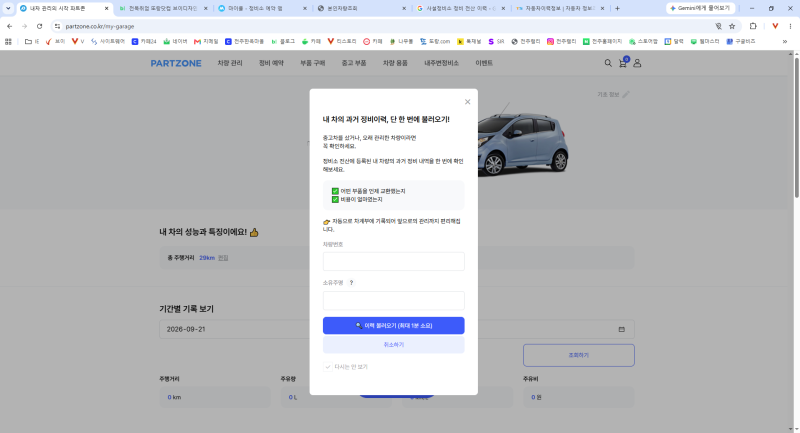Open the 티스토리 bookmark
The width and height of the screenshot is (800, 433).
point(342,42)
